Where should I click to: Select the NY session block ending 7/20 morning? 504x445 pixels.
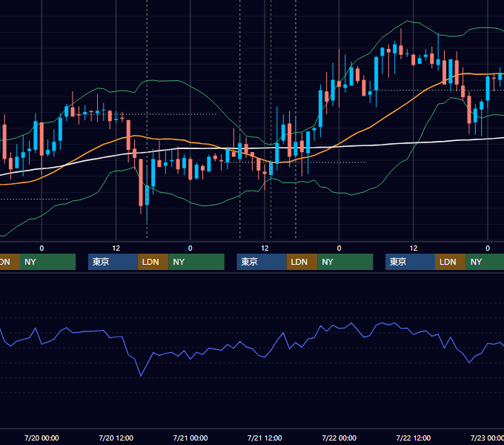(x=47, y=262)
